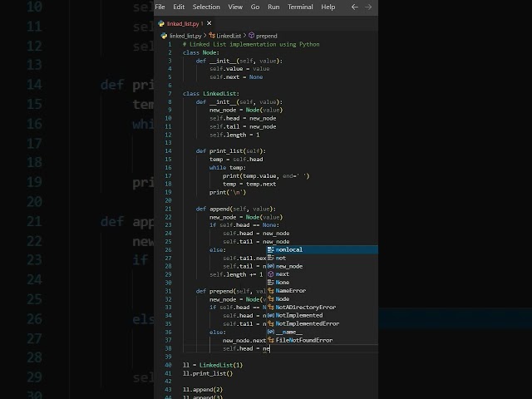Choose 'next' suggestion from autocomplete
Viewport: 532px width, 399px height.
(x=322, y=274)
